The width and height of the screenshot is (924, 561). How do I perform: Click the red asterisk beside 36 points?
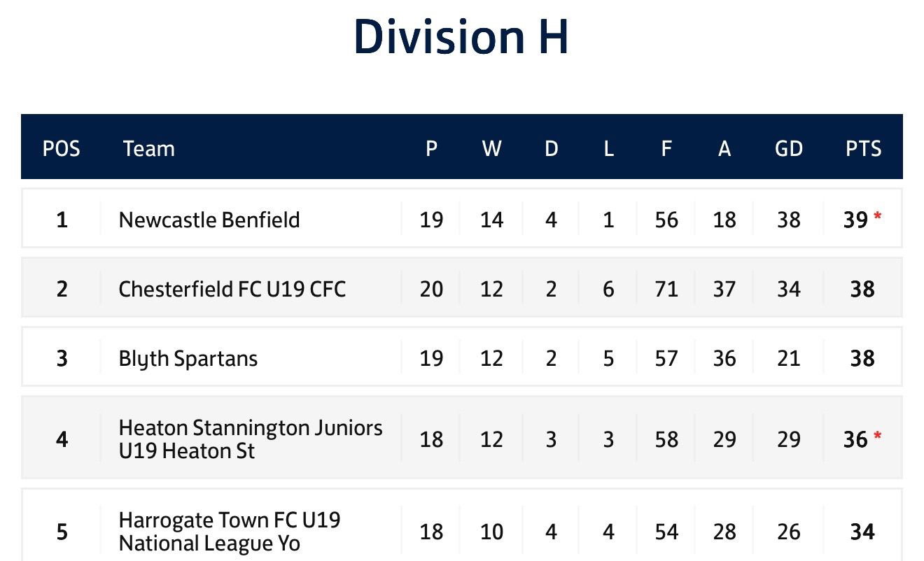click(878, 438)
